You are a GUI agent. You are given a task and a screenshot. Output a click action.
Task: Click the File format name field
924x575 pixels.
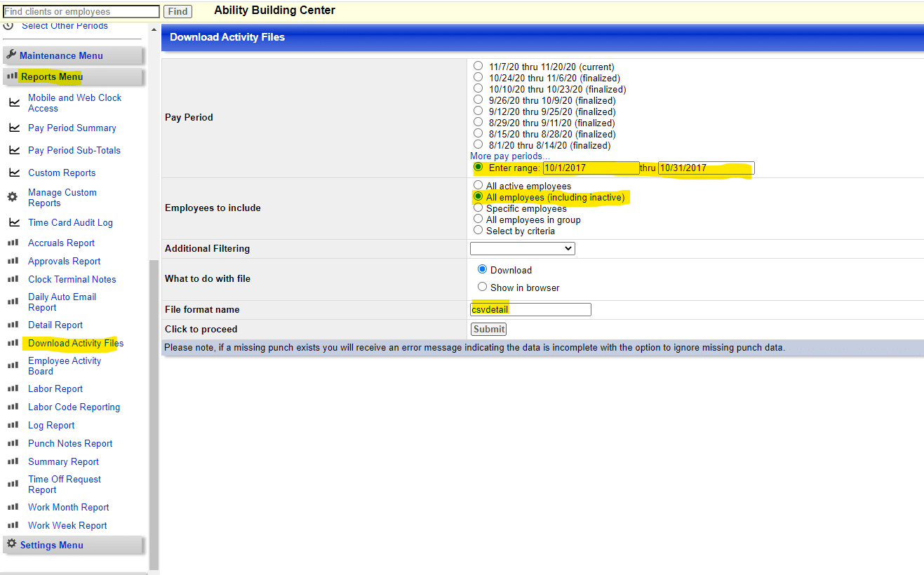530,310
